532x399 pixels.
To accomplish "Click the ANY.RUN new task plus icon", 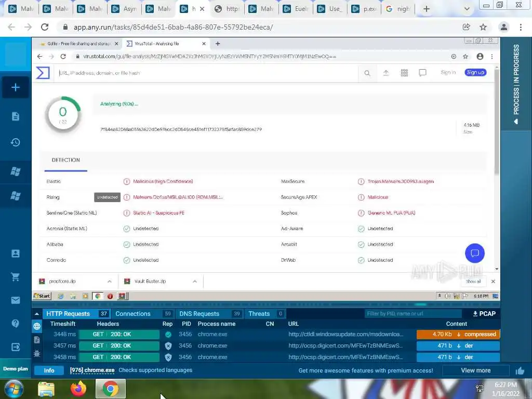I will (x=15, y=87).
